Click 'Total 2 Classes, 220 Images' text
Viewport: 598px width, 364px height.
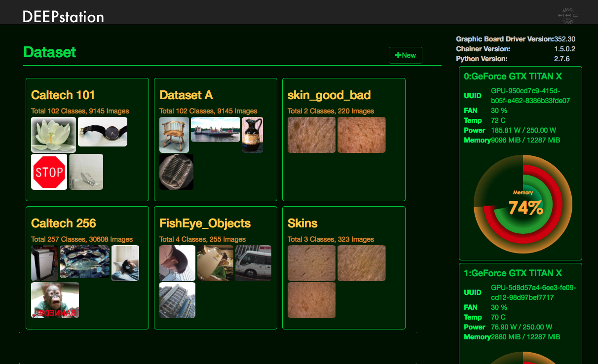(331, 111)
